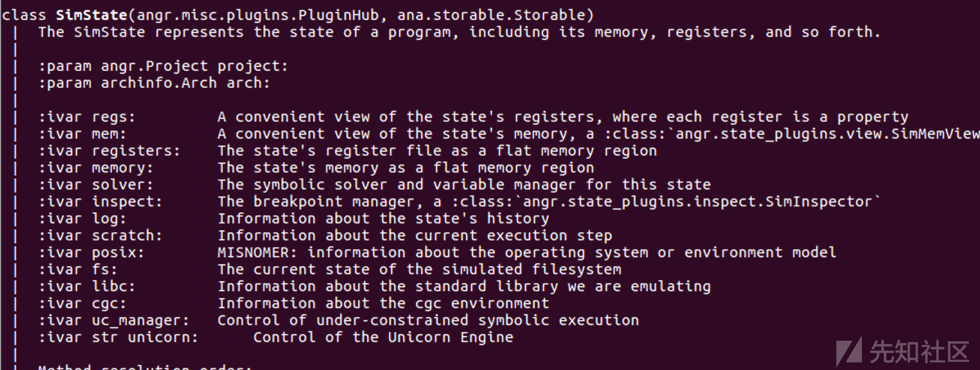Click the 'ivar solver:' entry
The height and width of the screenshot is (370, 980).
[x=96, y=185]
